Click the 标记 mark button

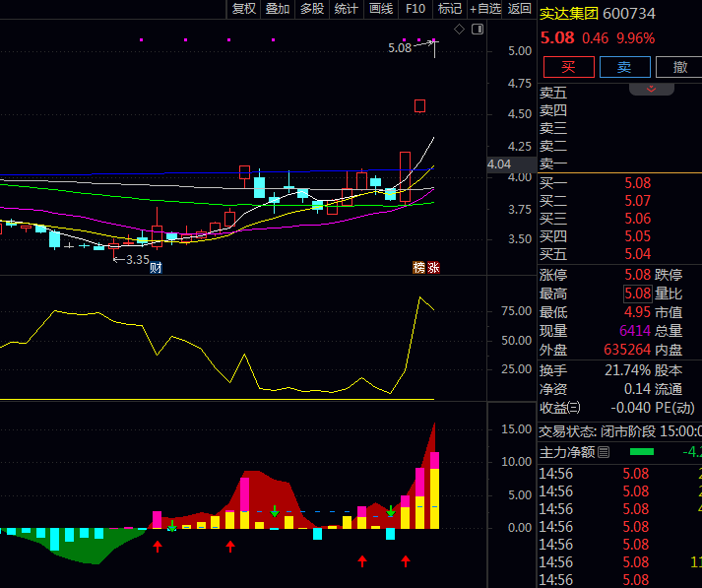pos(450,9)
